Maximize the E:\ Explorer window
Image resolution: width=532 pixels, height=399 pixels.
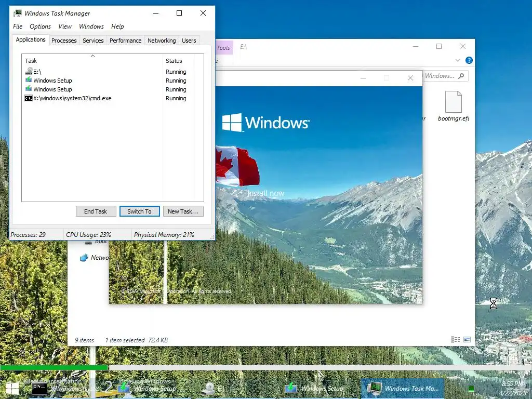coord(439,46)
